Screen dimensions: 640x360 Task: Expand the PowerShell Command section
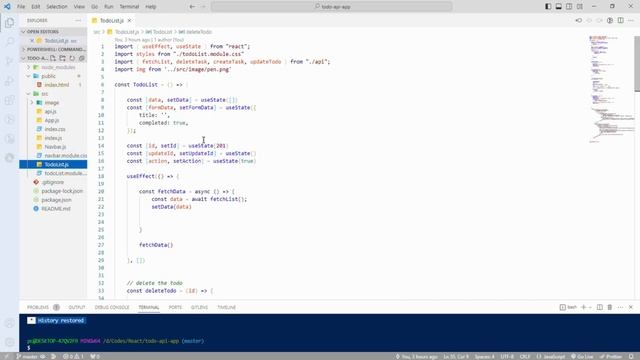[53, 49]
